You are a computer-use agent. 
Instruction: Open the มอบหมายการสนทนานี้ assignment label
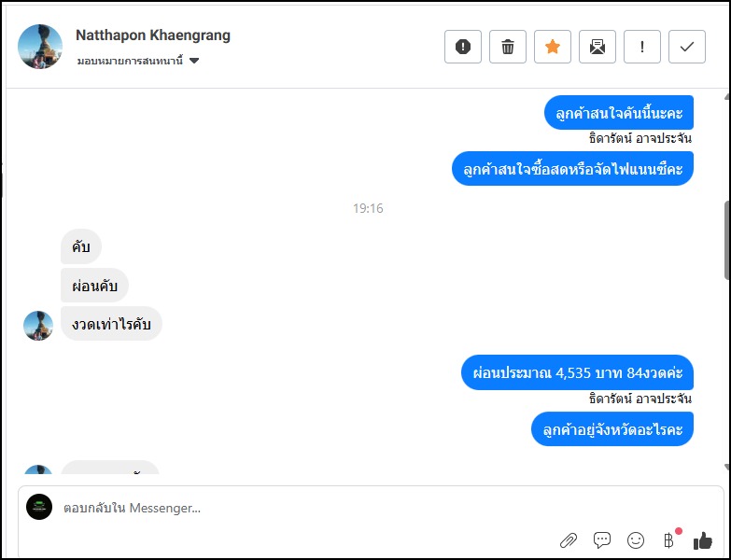pos(130,61)
